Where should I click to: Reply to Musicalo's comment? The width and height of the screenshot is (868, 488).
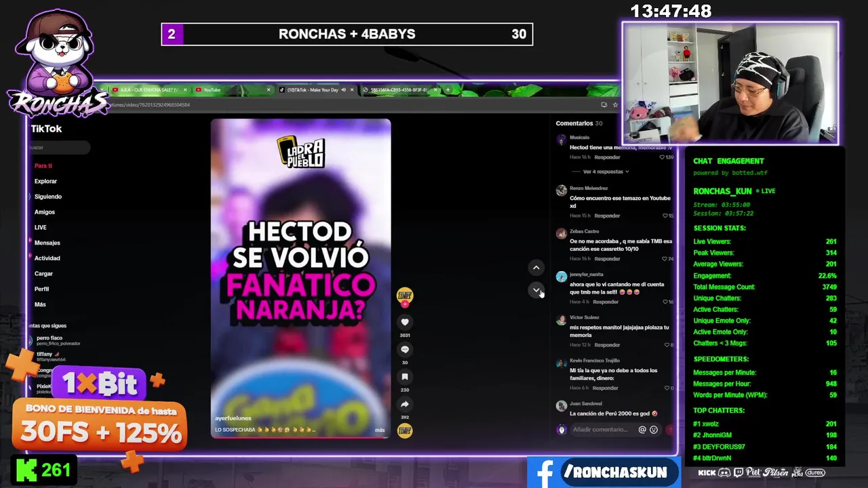point(607,157)
